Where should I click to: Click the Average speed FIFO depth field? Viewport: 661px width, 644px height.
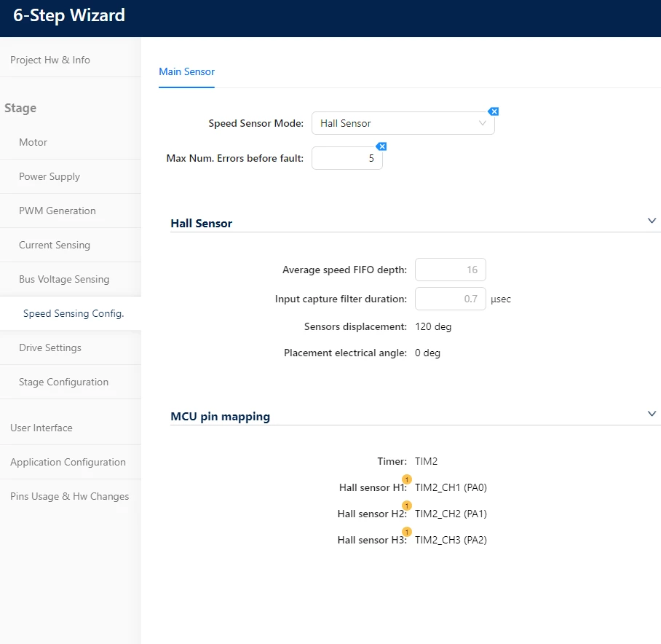[x=450, y=270]
